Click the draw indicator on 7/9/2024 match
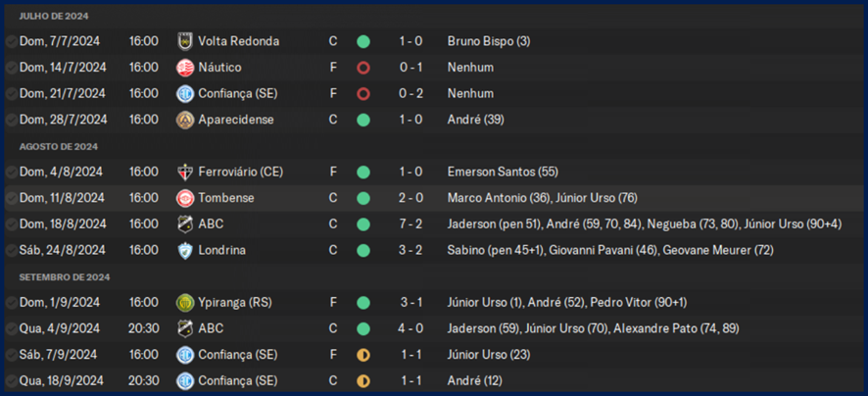Image resolution: width=868 pixels, height=396 pixels. [363, 354]
